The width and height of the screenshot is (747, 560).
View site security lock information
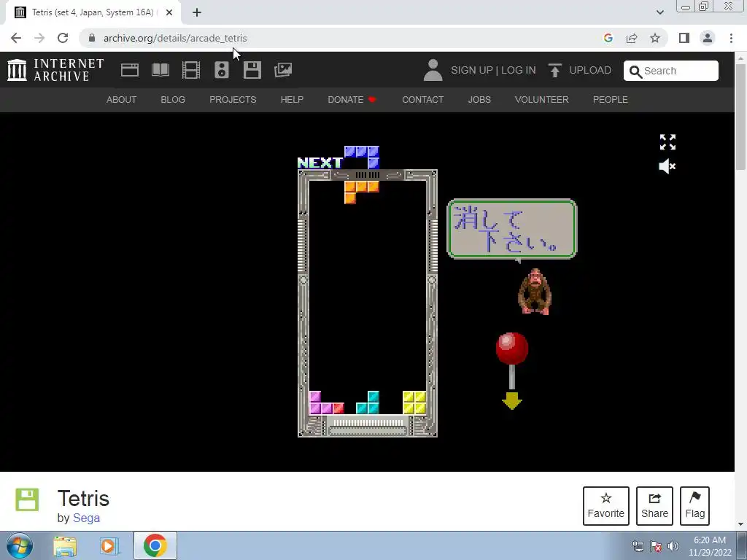92,38
